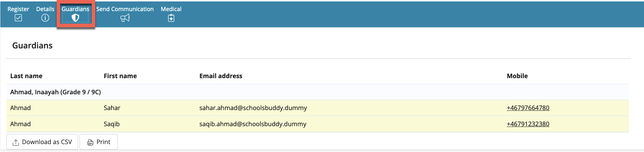Click the upload icon on Download as CSV
The height and width of the screenshot is (152, 644).
tap(16, 142)
